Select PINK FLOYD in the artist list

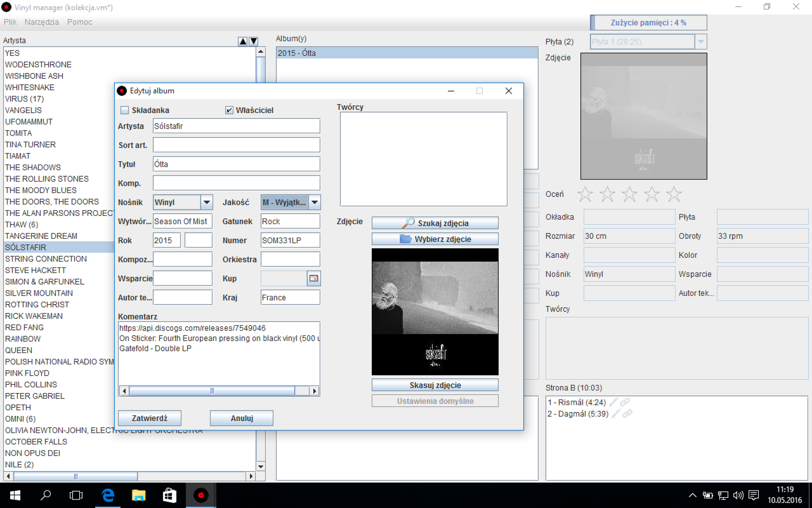click(27, 373)
